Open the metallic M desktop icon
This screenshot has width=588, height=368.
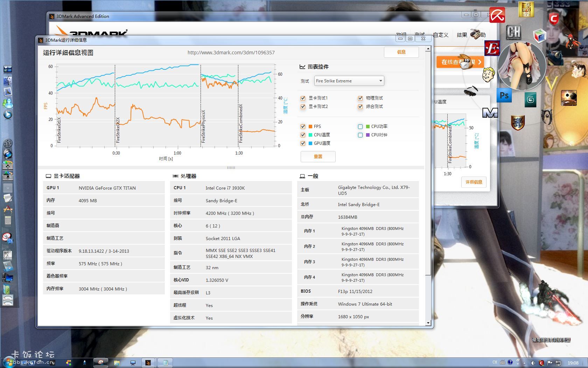pos(490,113)
